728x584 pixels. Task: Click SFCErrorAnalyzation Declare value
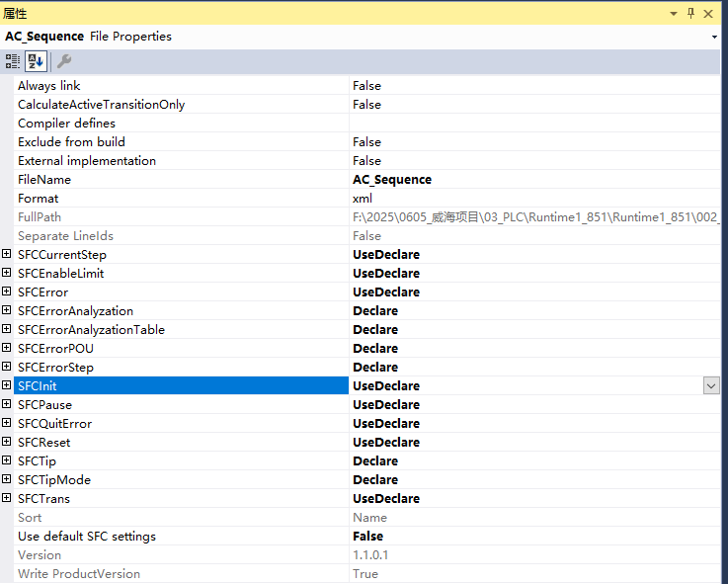pyautogui.click(x=375, y=311)
